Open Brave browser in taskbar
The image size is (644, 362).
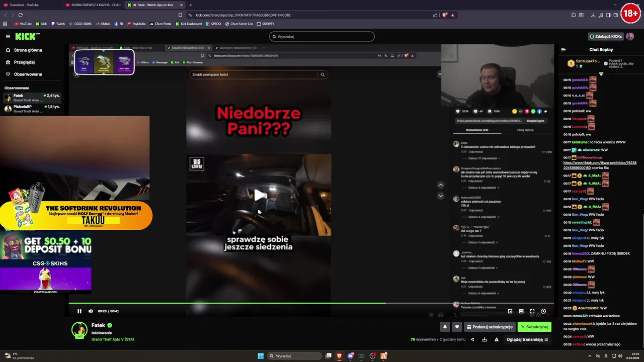click(339, 356)
